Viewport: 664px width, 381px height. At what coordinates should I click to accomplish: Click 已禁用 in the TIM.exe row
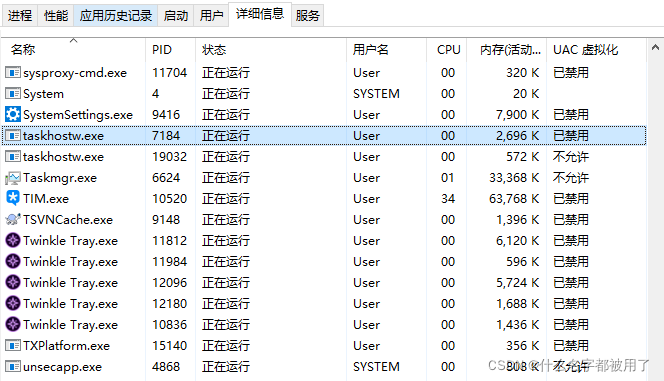tap(571, 199)
